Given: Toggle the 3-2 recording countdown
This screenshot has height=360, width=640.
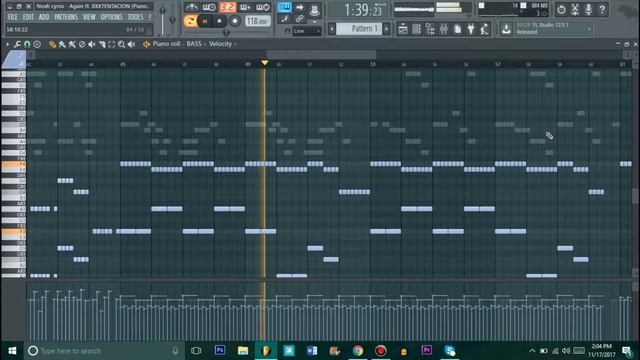Looking at the screenshot, I should 227,7.
